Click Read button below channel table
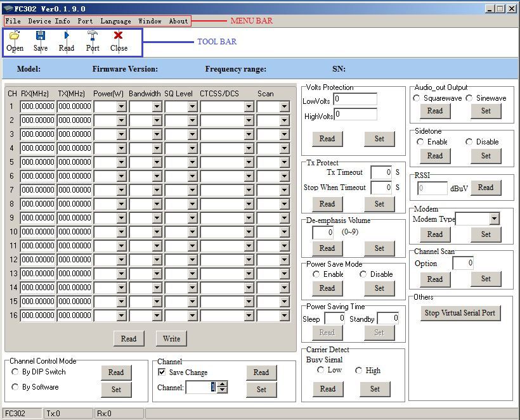This screenshot has width=520, height=420. pyautogui.click(x=129, y=338)
